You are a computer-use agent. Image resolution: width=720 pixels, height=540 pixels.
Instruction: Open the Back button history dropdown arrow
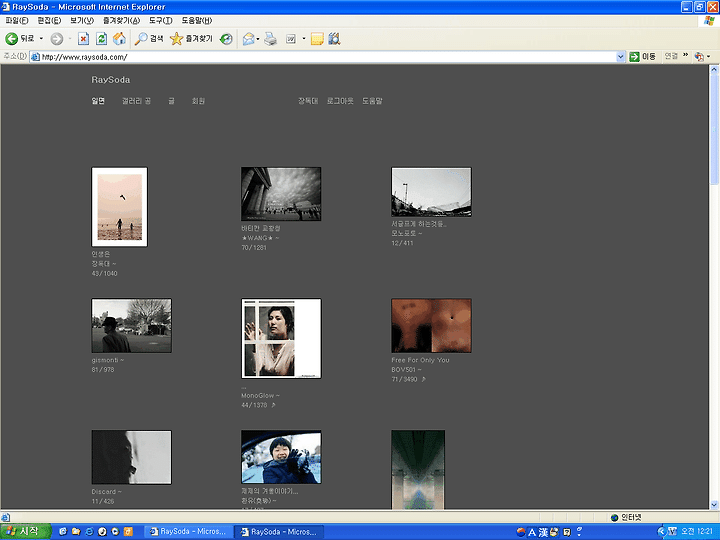pos(41,39)
